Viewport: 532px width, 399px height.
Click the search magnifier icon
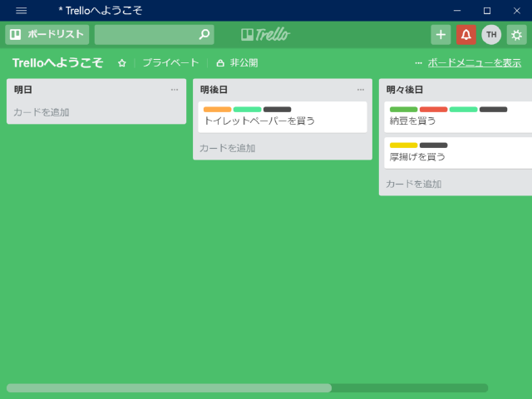click(x=204, y=34)
